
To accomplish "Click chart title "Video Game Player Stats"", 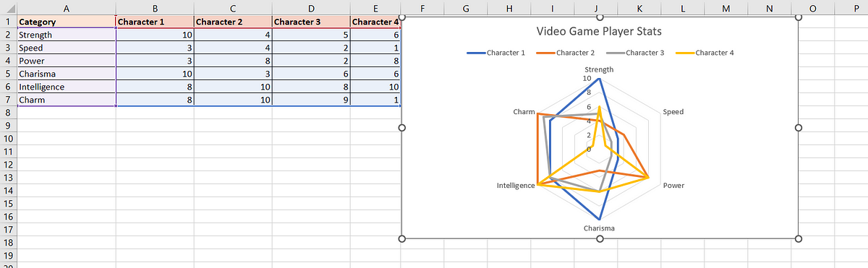I will click(599, 32).
